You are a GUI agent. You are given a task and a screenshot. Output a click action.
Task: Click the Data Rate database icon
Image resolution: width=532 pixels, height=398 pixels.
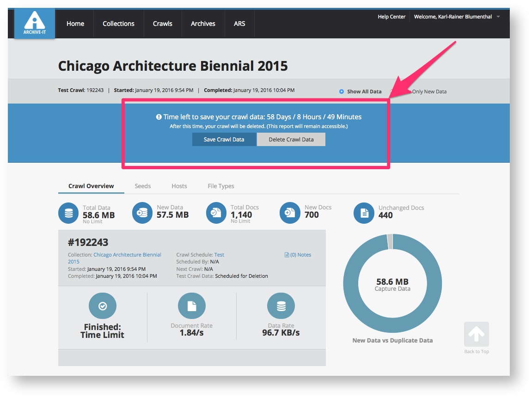tap(281, 306)
